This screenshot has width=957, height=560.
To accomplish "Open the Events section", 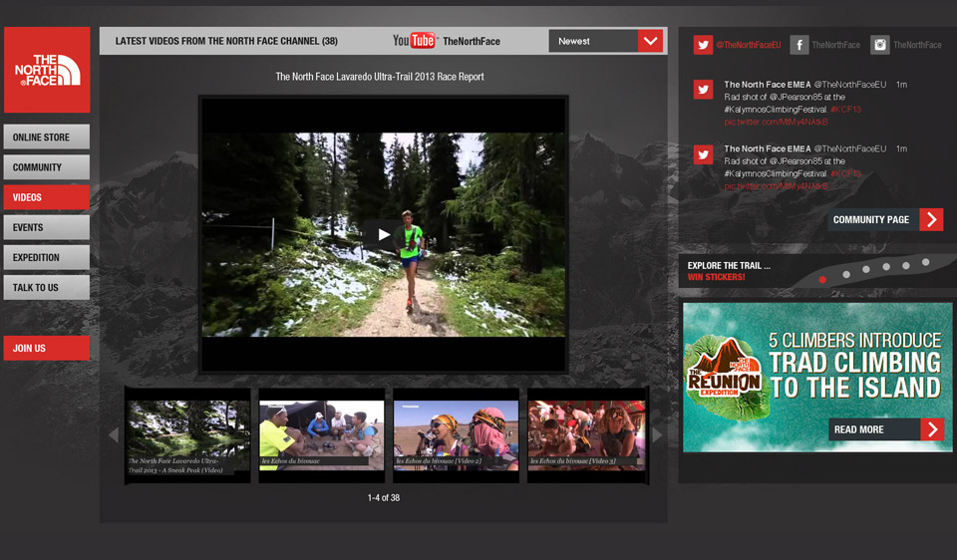I will (47, 227).
